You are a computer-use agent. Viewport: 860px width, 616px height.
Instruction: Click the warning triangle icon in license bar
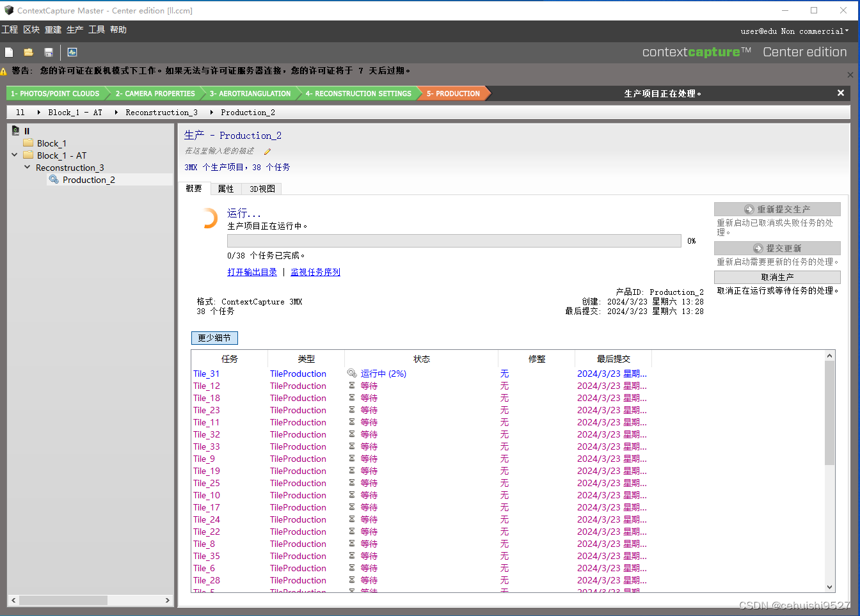click(4, 71)
